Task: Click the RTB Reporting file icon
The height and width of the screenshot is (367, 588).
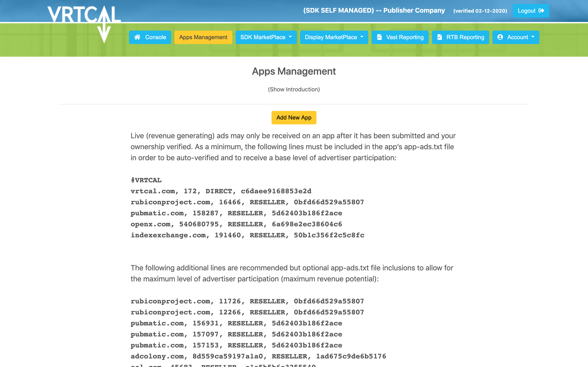Action: (x=440, y=37)
